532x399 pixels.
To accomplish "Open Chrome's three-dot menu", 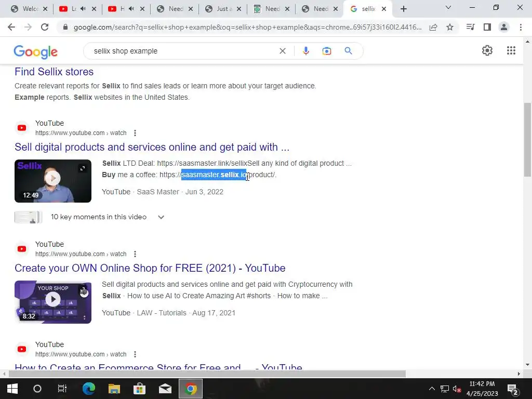I will click(521, 27).
